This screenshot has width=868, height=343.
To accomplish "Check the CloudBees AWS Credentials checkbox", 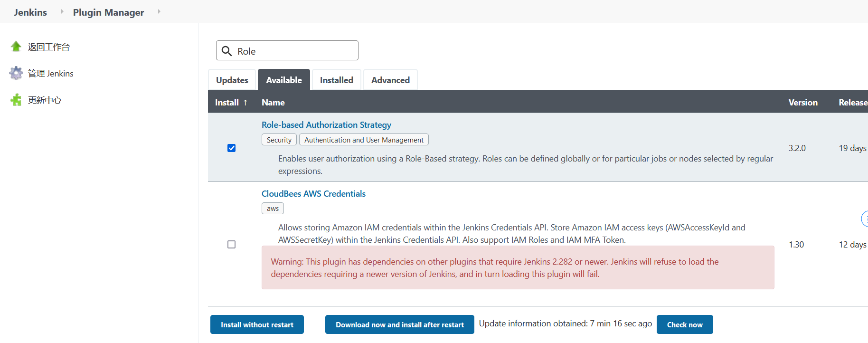I will tap(231, 244).
